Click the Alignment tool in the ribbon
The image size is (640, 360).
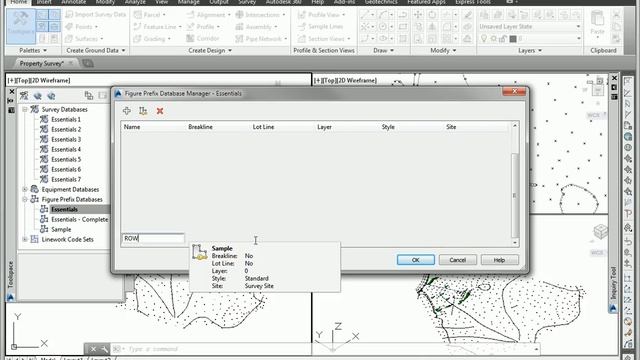(x=208, y=15)
